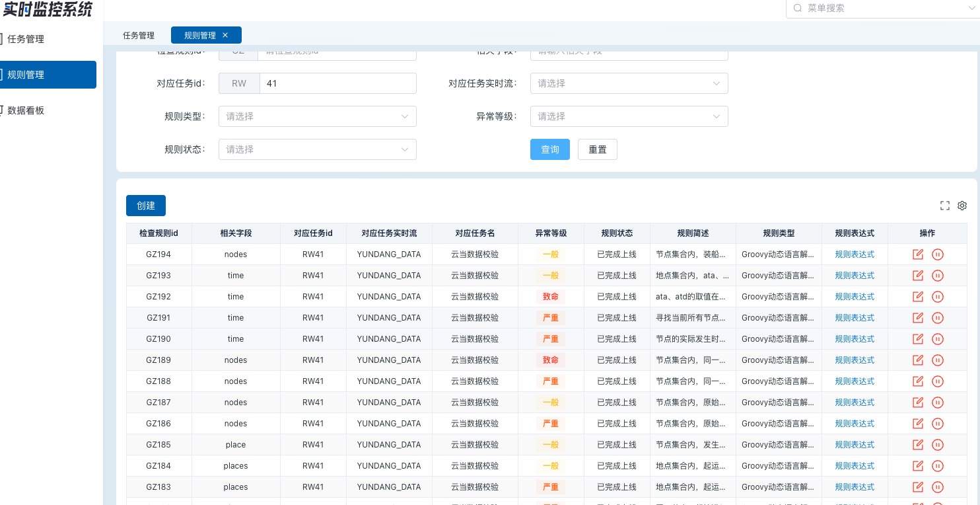This screenshot has width=980, height=505.
Task: Open 规则类型 dropdown
Action: [318, 116]
